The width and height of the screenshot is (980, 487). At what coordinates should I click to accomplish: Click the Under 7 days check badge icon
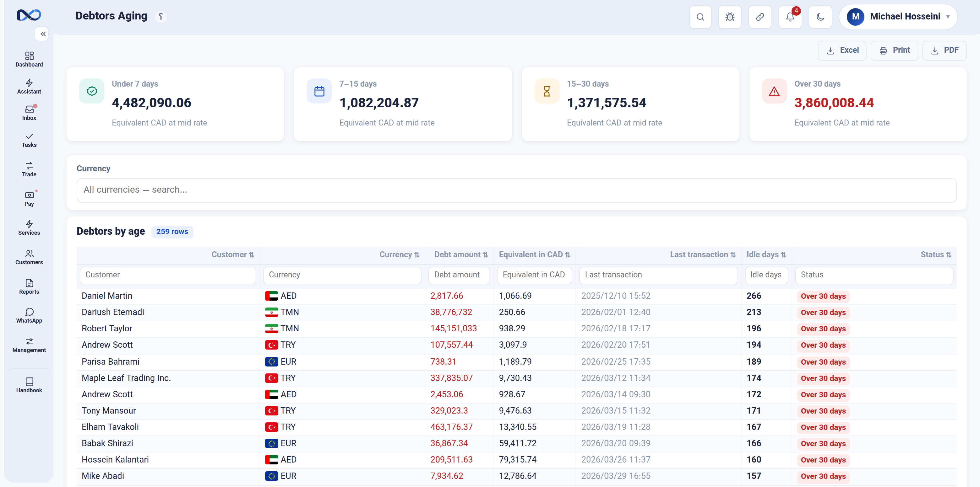[92, 91]
